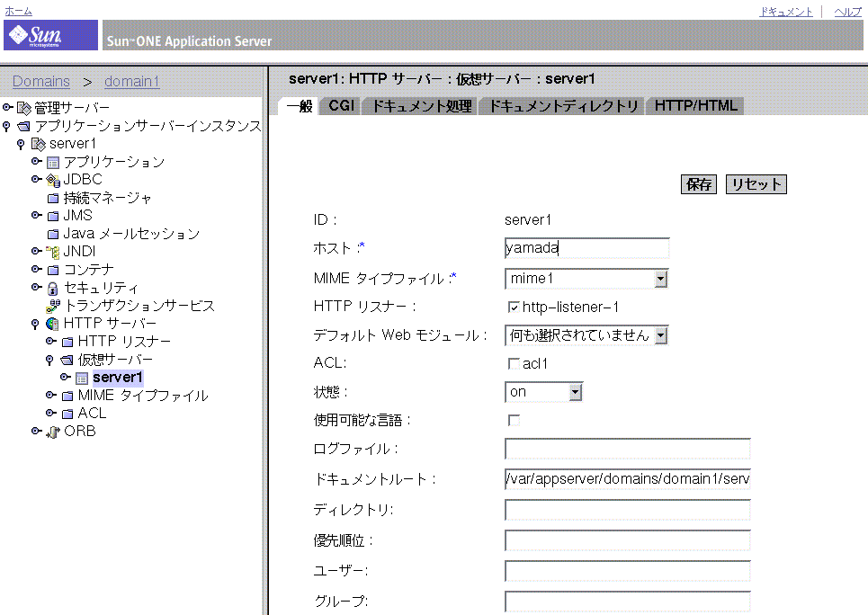Expand the アプリケーション tree node
The width and height of the screenshot is (868, 615).
click(x=36, y=161)
